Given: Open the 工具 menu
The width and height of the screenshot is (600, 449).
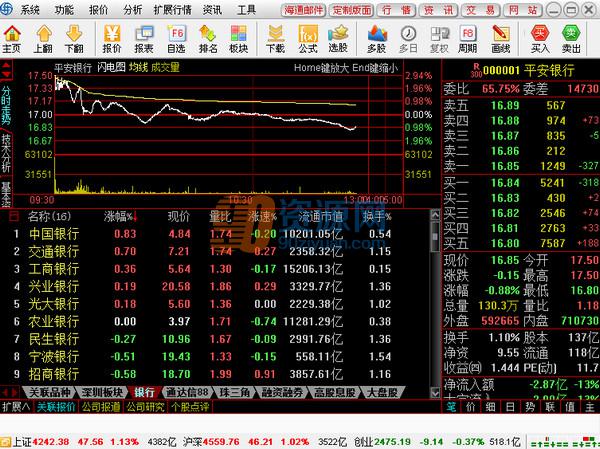Looking at the screenshot, I should 246,10.
